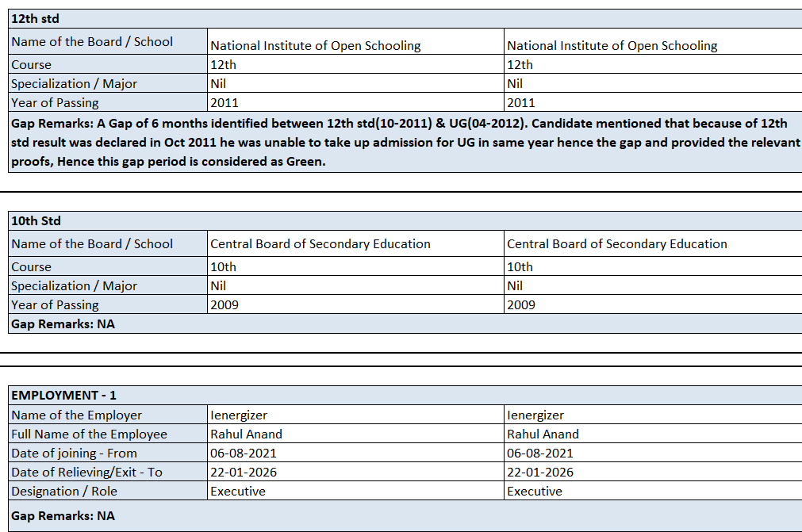Select the 'Course' label in 12th std section
802x532 pixels.
(x=31, y=65)
